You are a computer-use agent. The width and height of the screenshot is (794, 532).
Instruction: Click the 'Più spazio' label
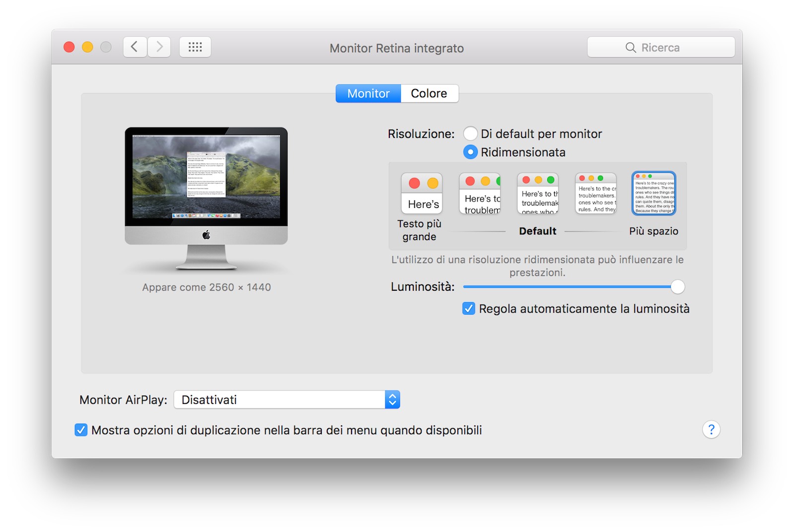click(x=653, y=231)
